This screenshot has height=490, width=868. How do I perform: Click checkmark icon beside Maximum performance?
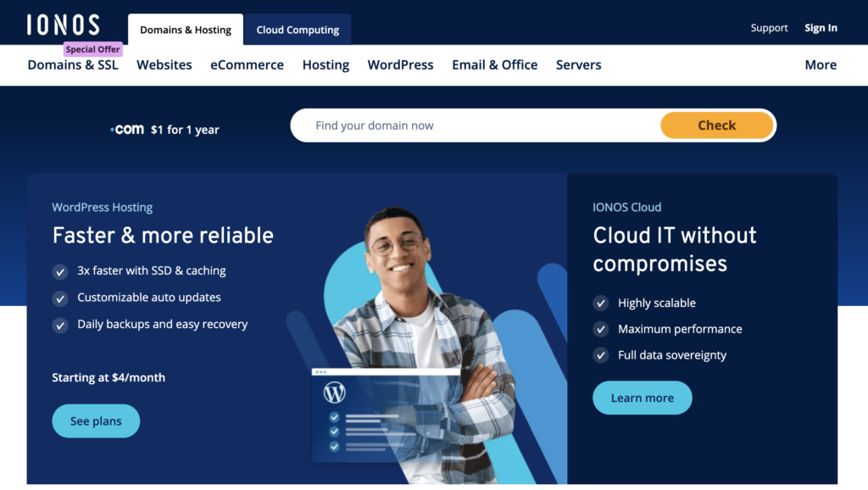coord(600,330)
